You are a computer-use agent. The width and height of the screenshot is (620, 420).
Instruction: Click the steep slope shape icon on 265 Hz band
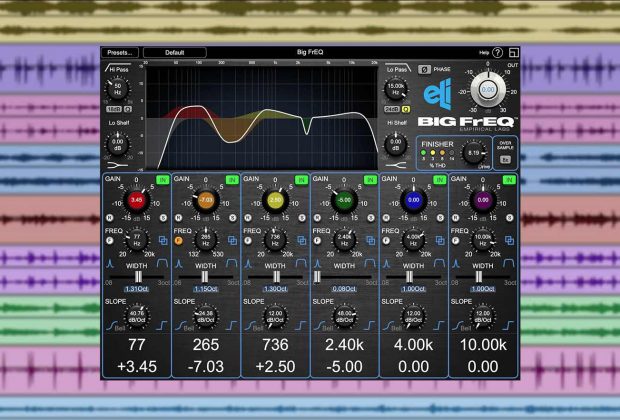[x=231, y=325]
